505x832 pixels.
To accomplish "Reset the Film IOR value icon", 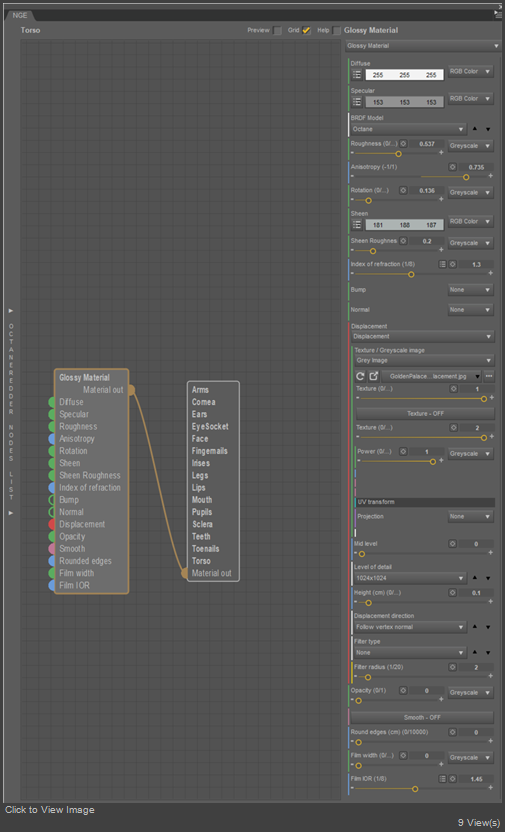I will pyautogui.click(x=452, y=779).
